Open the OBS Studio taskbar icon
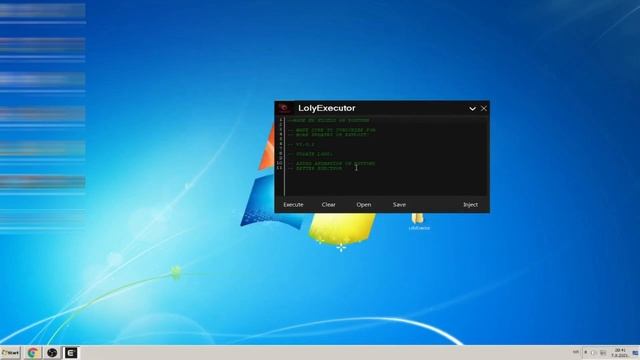This screenshot has height=360, width=640. [52, 353]
